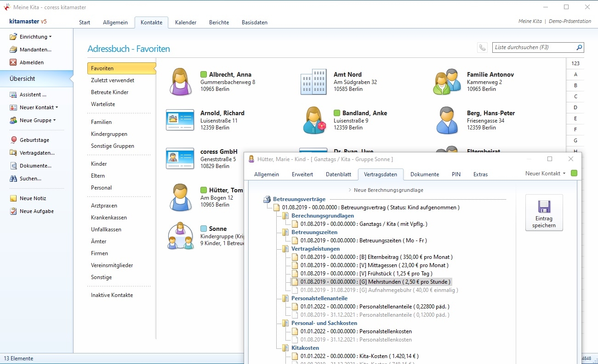Click the Geburtstage balloon icon

point(13,140)
